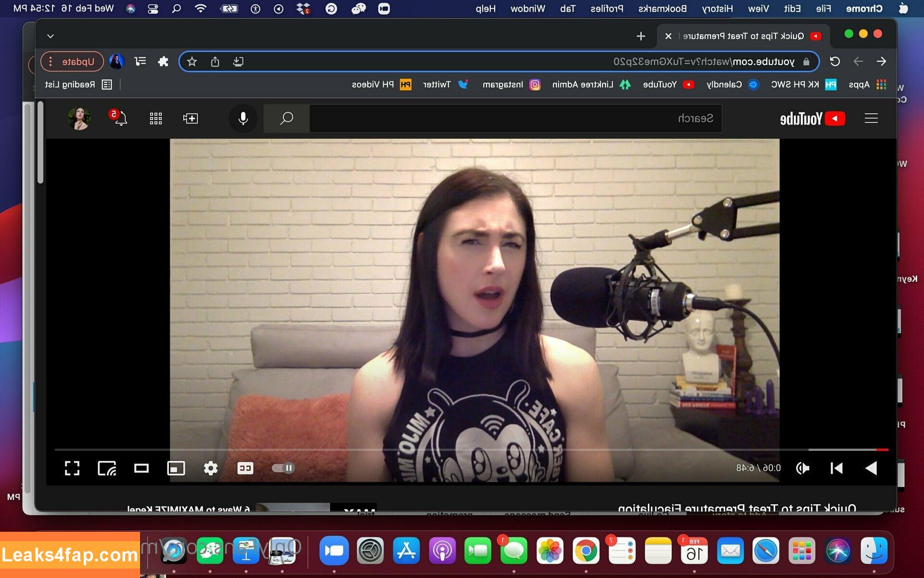The image size is (924, 578).
Task: Open the Window menu
Action: coord(527,9)
